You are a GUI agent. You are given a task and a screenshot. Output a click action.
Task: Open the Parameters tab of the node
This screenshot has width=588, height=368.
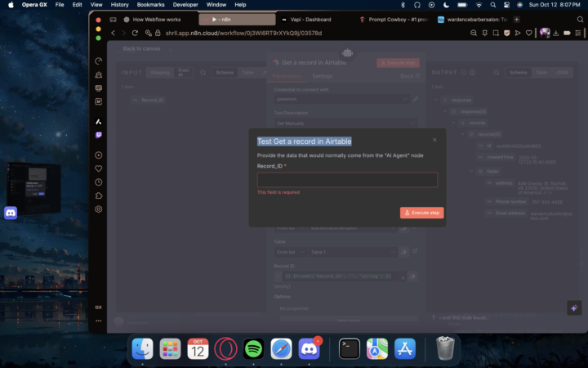pos(287,76)
